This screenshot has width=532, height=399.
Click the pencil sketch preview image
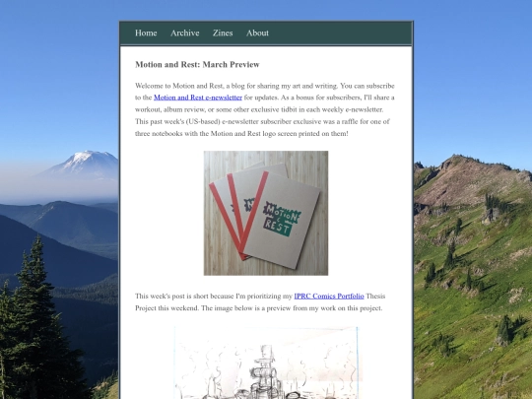coord(266,363)
